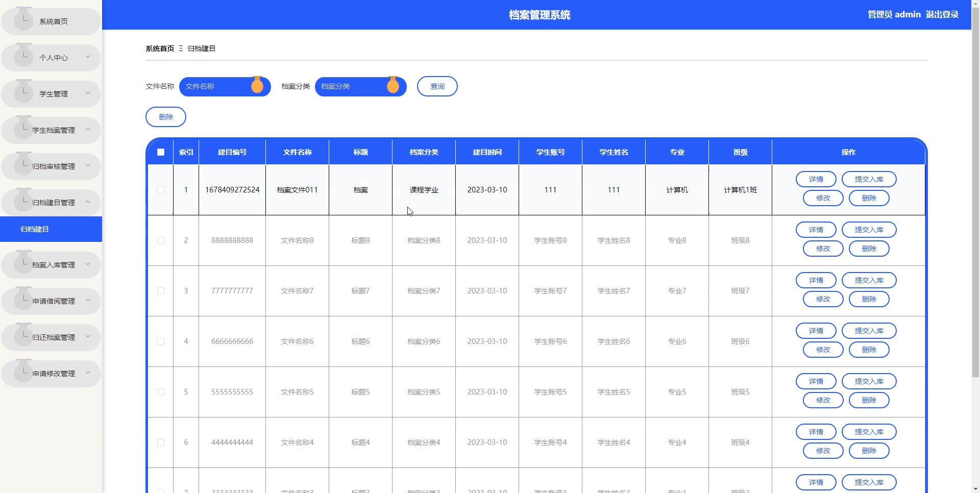Click the 查询 search button

(x=437, y=86)
